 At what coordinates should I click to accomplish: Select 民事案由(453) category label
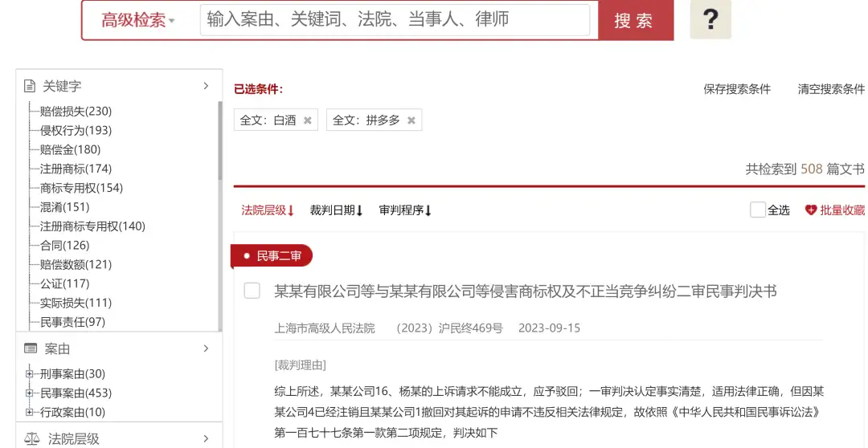pyautogui.click(x=76, y=393)
